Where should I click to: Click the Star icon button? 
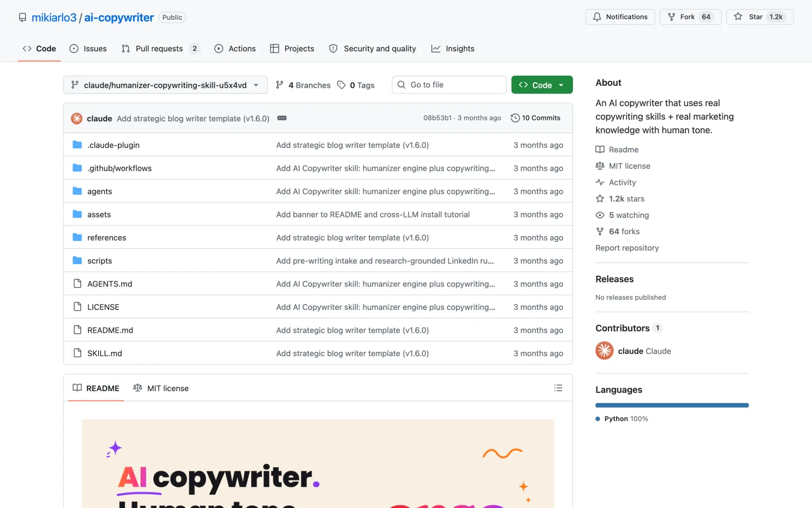(x=760, y=17)
